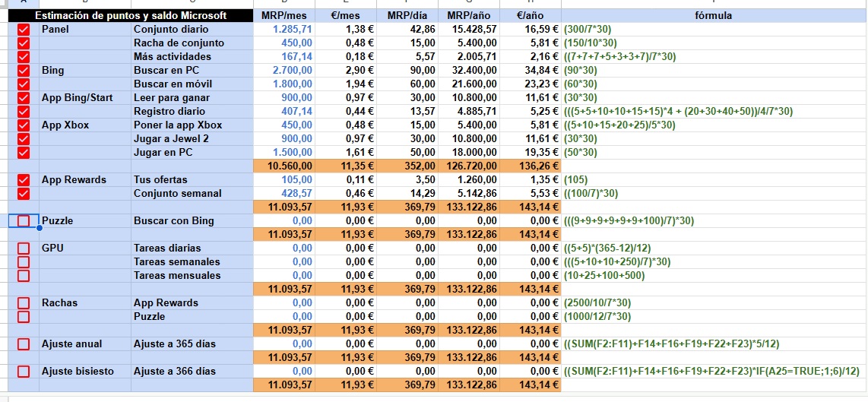Select the 34,84 € yearly value
Viewport: 868px width, 402px height.
coord(530,71)
